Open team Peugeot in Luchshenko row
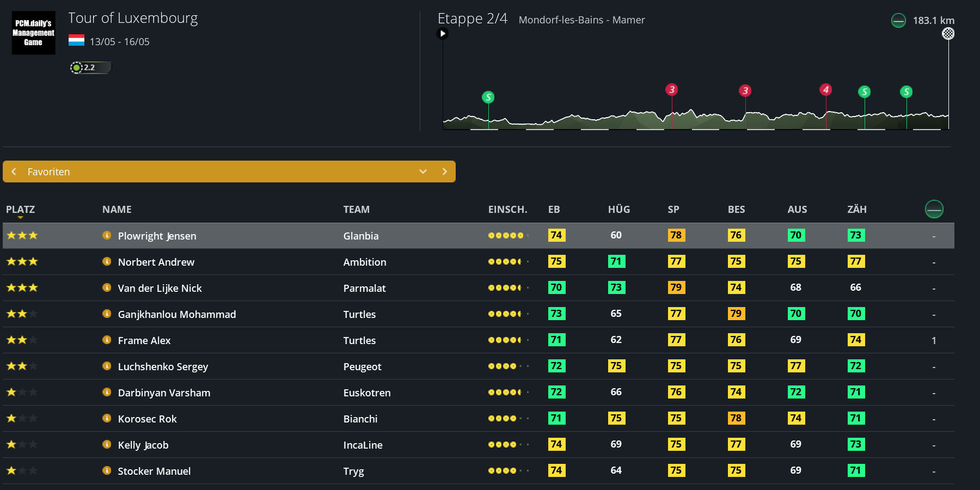Viewport: 980px width, 490px height. pos(362,366)
